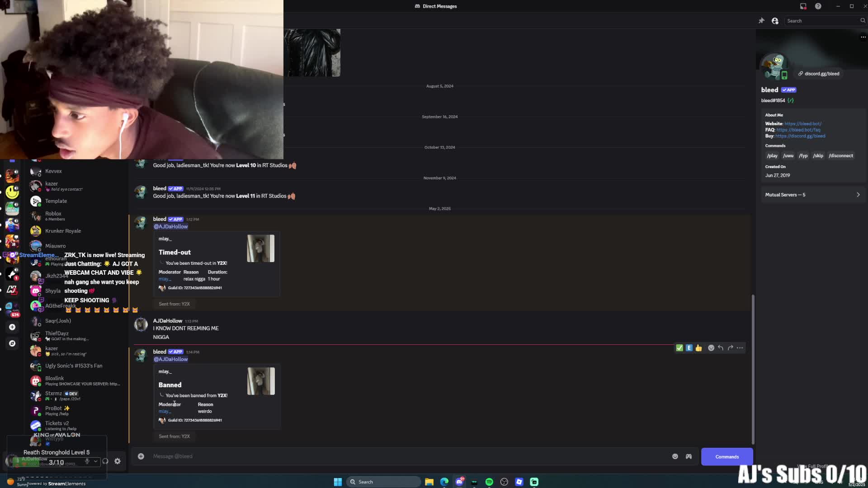The width and height of the screenshot is (868, 488).
Task: Open More options for the Banned message
Action: click(740, 348)
